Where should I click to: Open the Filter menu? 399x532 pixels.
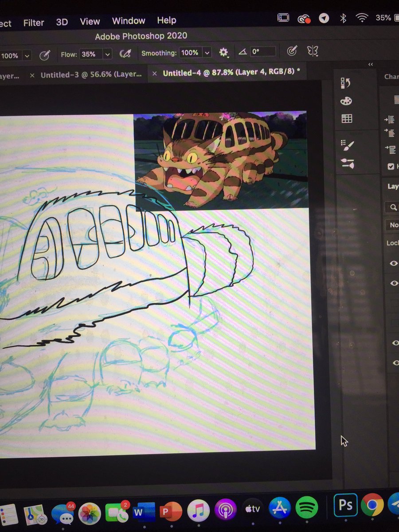pos(34,22)
